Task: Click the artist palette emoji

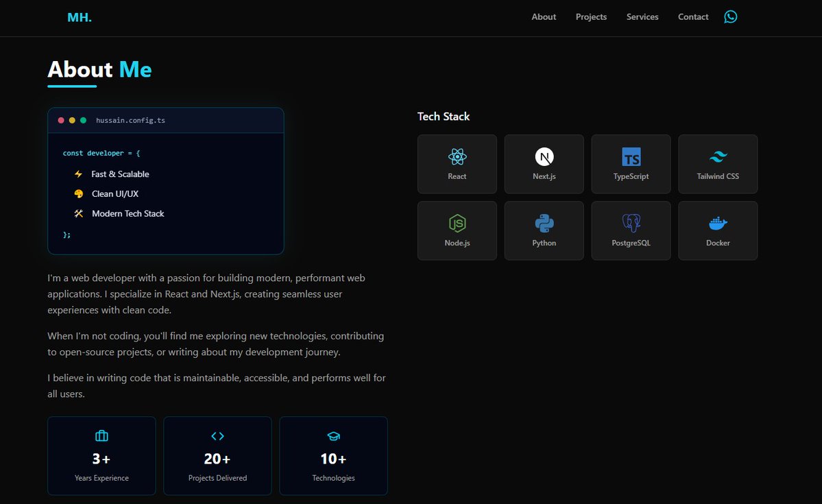Action: coord(79,193)
